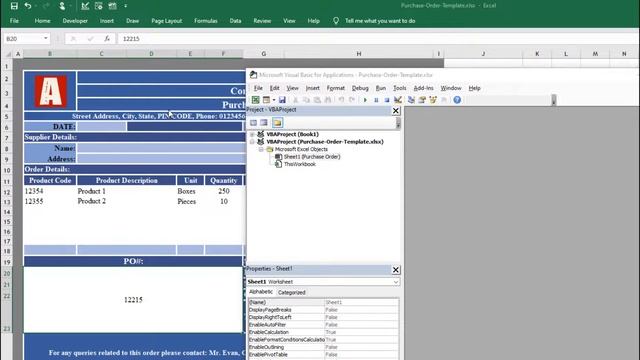This screenshot has height=360, width=640.
Task: Click cell containing product code 12354
Action: click(x=50, y=191)
